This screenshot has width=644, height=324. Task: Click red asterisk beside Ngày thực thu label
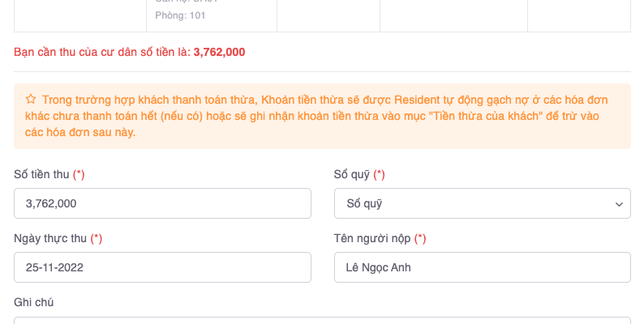pos(97,238)
